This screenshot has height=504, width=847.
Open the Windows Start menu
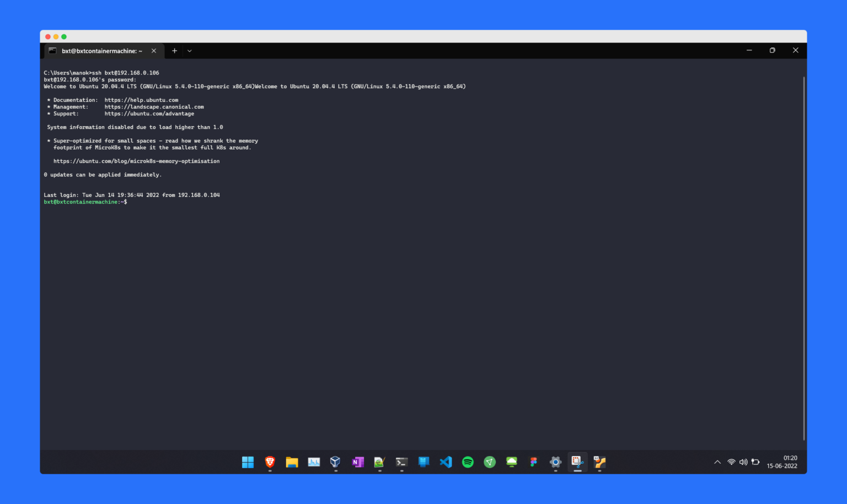[x=248, y=462]
